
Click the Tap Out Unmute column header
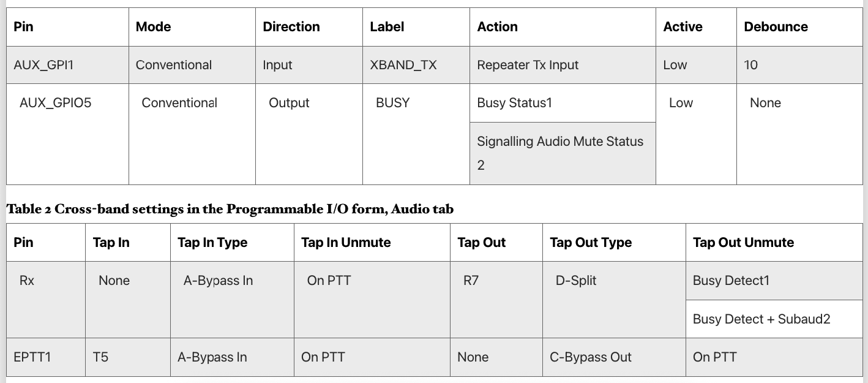tap(774, 243)
